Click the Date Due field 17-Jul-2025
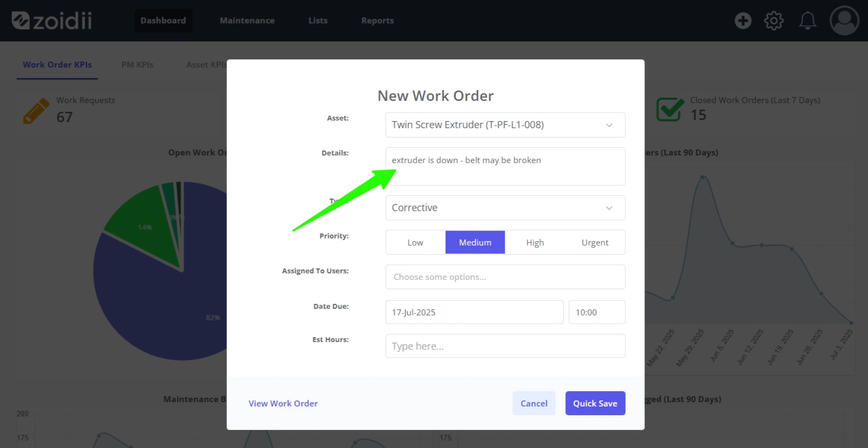The image size is (868, 448). point(475,312)
